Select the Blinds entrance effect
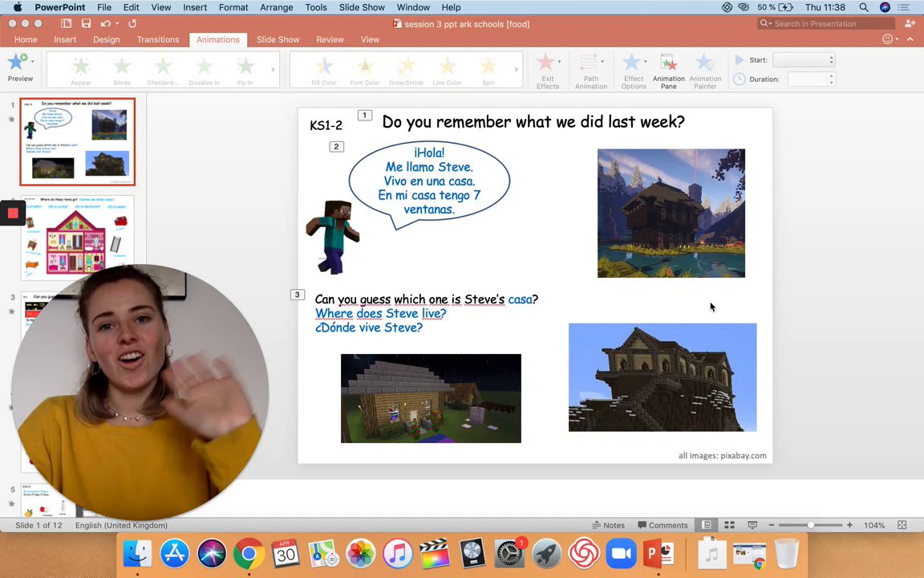The image size is (924, 578). click(x=122, y=70)
